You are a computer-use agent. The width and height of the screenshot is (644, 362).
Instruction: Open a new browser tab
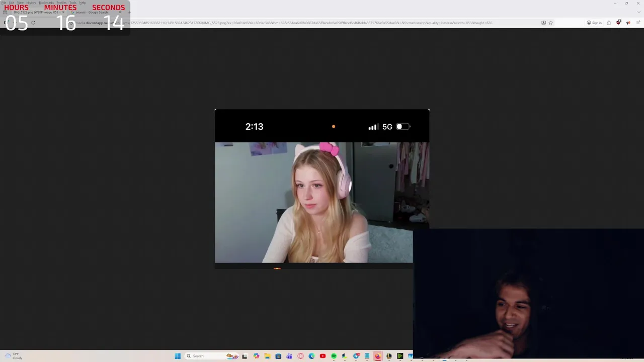[129, 12]
